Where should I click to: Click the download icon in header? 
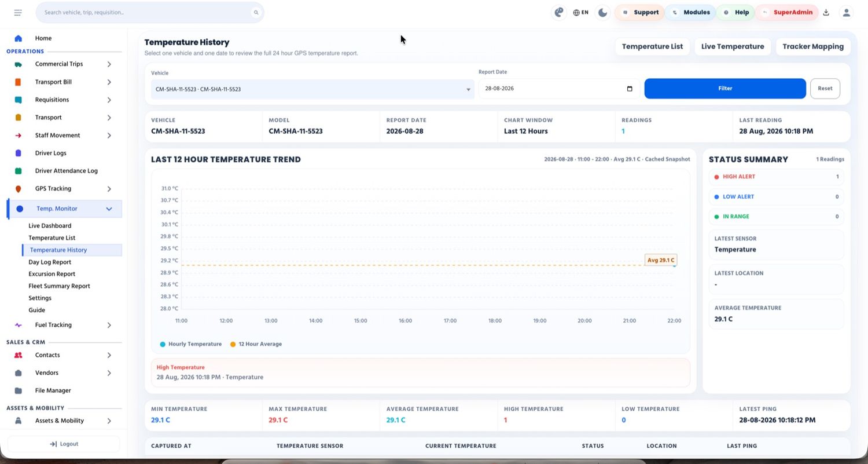(x=826, y=12)
